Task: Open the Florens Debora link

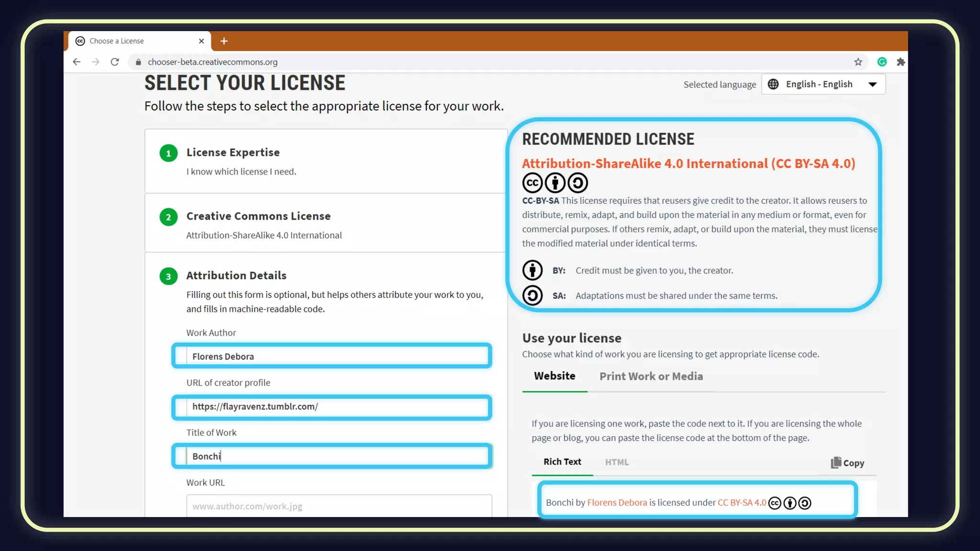Action: click(x=617, y=503)
